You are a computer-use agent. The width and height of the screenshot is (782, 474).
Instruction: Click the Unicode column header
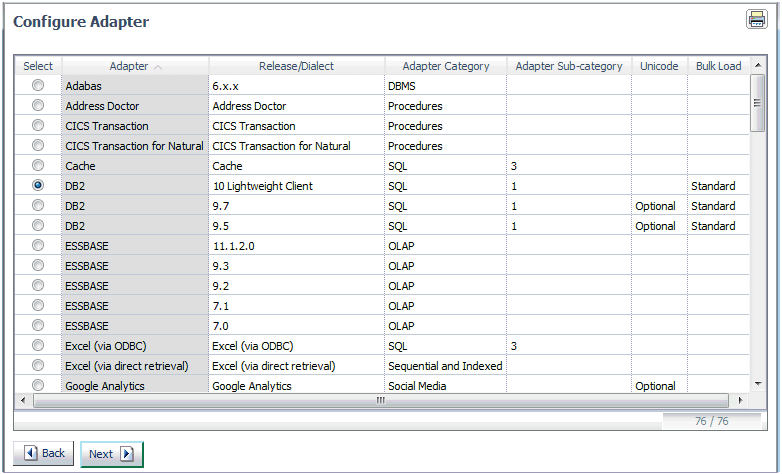point(659,66)
